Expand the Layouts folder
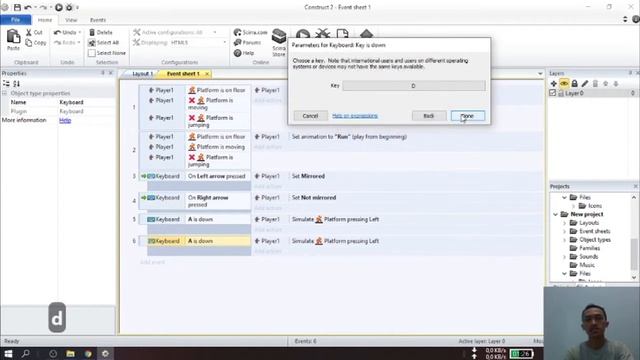This screenshot has height=360, width=640. pyautogui.click(x=564, y=223)
